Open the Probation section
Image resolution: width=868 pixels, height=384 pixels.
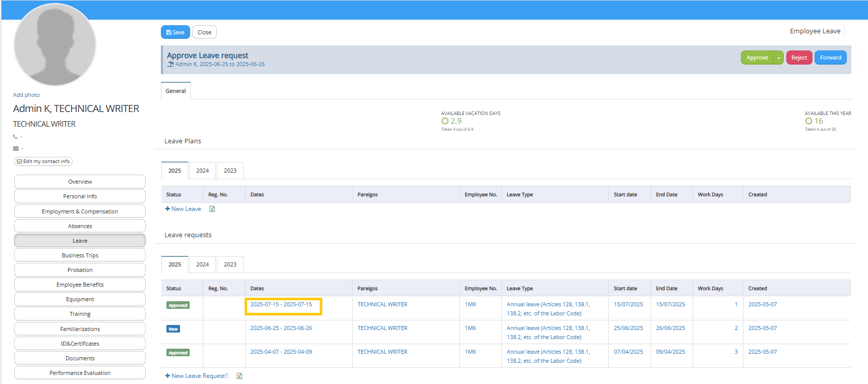(x=80, y=270)
